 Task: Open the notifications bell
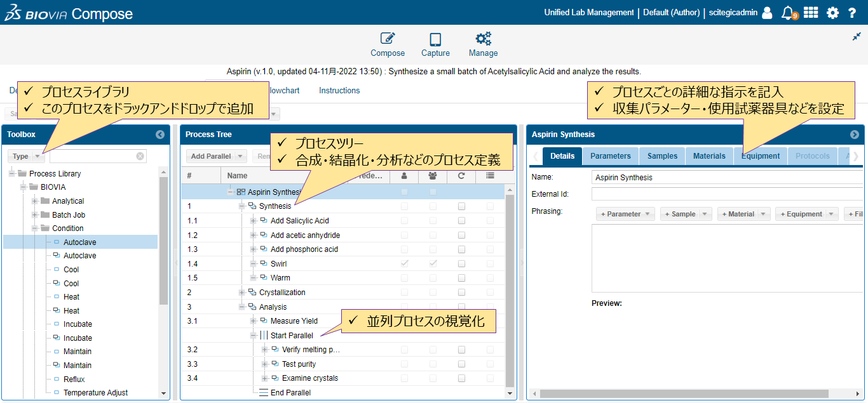click(788, 13)
